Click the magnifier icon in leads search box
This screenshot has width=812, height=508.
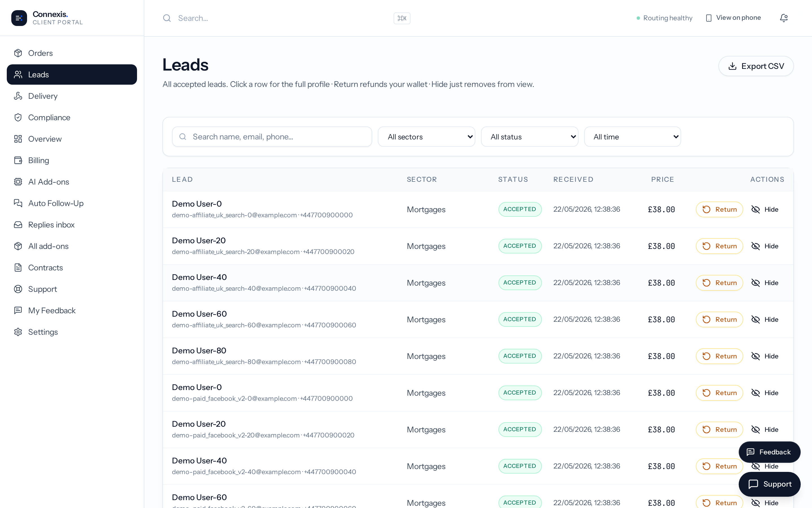[x=183, y=137]
